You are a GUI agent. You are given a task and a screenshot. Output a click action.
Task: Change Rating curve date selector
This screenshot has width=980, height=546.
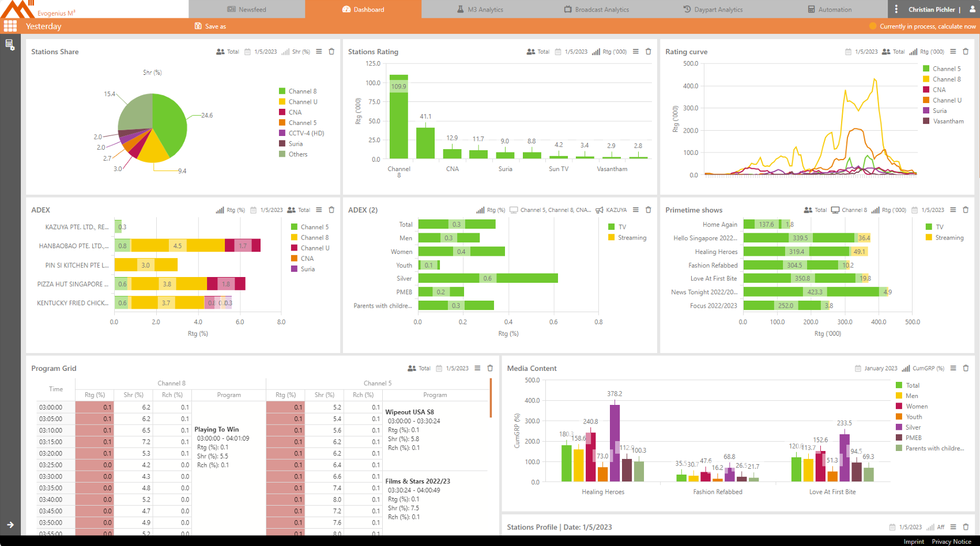click(861, 51)
